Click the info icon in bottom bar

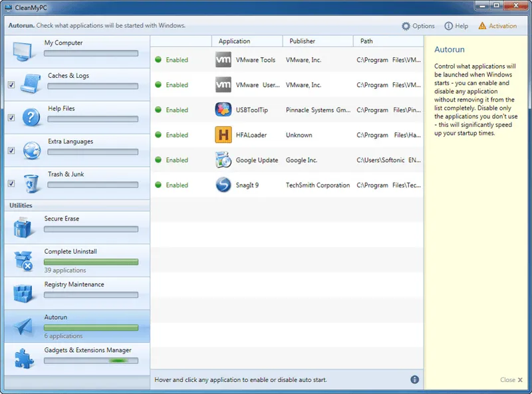click(x=414, y=379)
